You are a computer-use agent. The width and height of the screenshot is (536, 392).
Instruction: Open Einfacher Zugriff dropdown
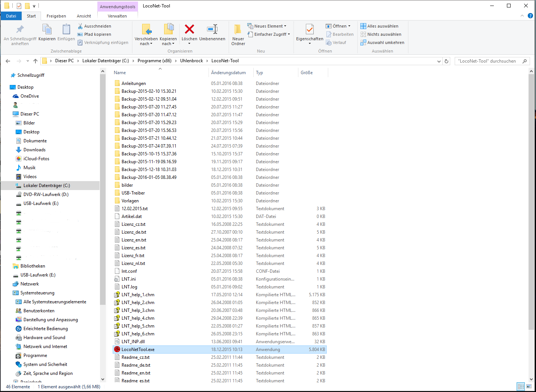tap(269, 34)
